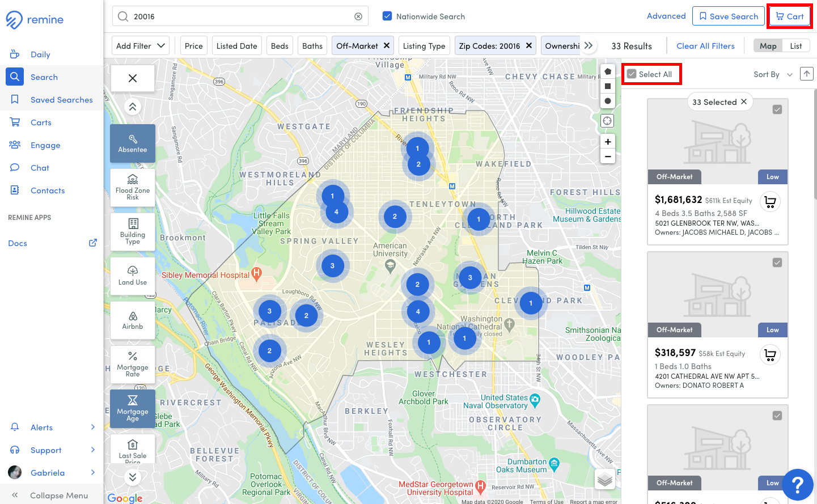Open Docs external link
This screenshot has width=817, height=504.
click(52, 243)
